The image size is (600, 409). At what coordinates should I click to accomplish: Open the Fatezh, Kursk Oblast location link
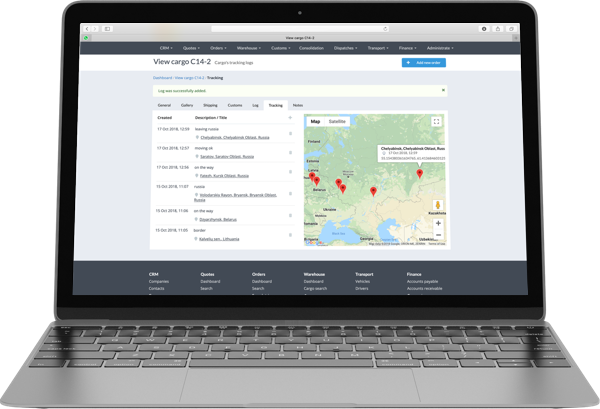[224, 176]
